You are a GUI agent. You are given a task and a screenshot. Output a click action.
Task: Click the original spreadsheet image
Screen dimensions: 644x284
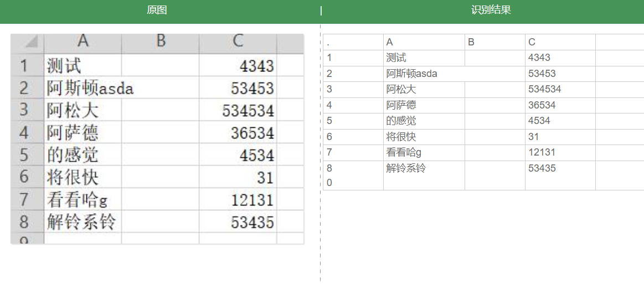157,138
